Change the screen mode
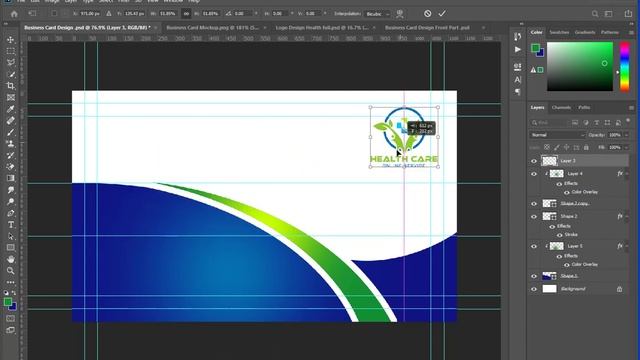 [11, 330]
